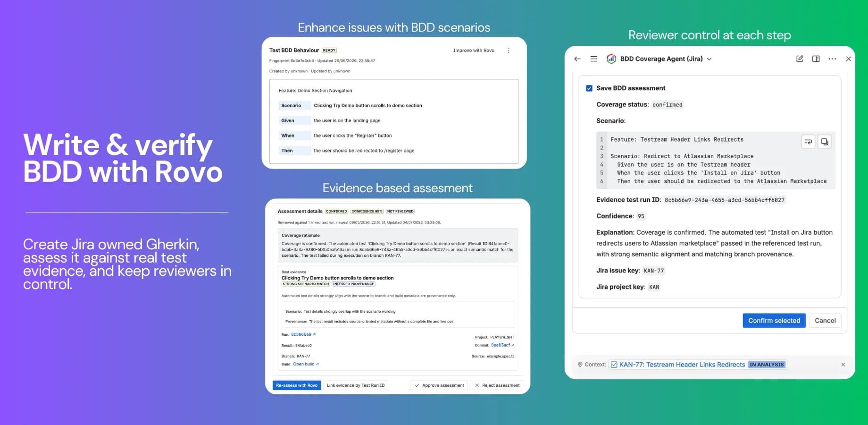
Task: Reject the assessment
Action: click(497, 385)
